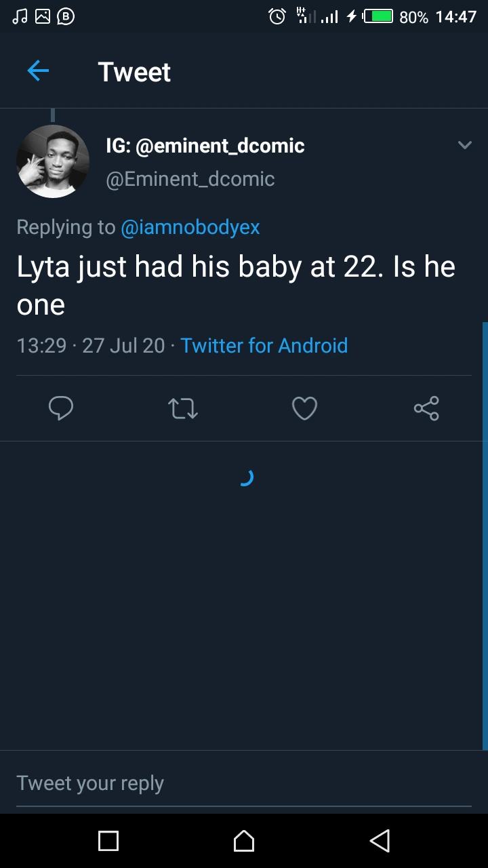Open the @iamnobodyex profile link
The height and width of the screenshot is (868, 488).
pyautogui.click(x=190, y=227)
